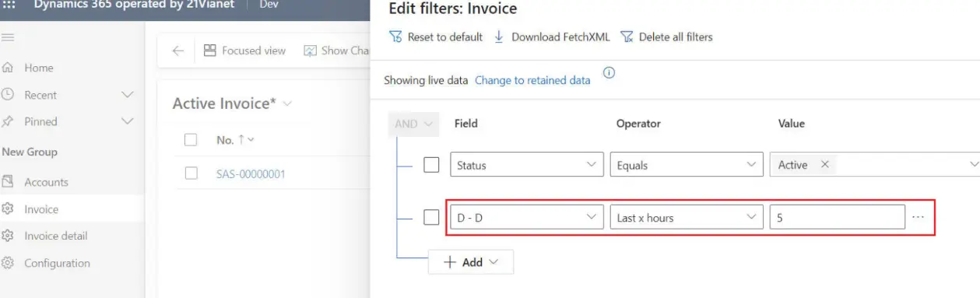Click the Download FetchXML arrow icon
The image size is (980, 298).
point(500,37)
